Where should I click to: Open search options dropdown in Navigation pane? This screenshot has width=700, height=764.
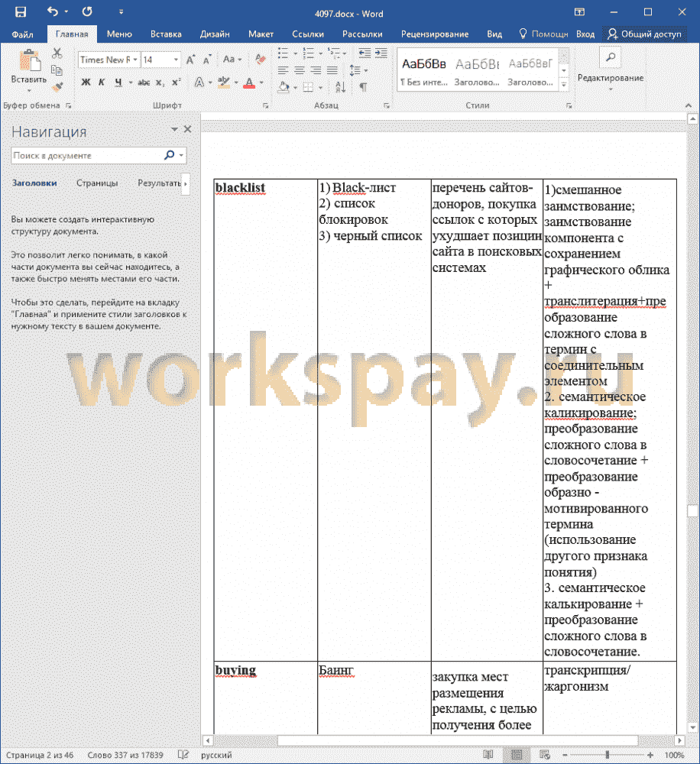181,155
